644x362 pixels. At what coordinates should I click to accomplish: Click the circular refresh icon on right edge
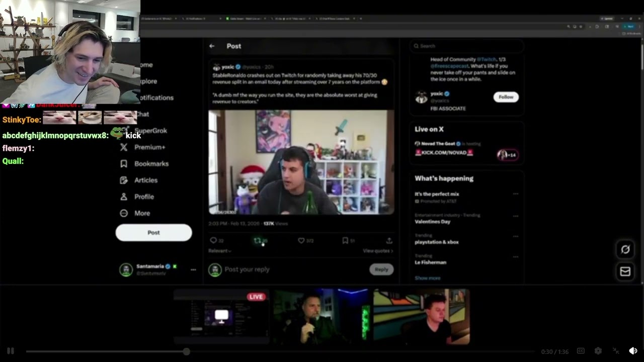625,249
